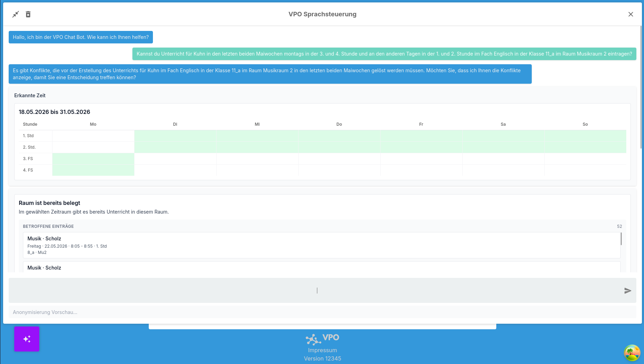644x364 pixels.
Task: Open the Impressum link
Action: point(322,350)
